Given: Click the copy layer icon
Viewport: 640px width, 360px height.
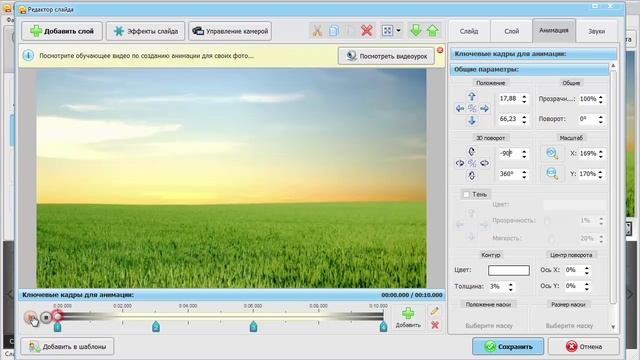Looking at the screenshot, I should [x=334, y=31].
